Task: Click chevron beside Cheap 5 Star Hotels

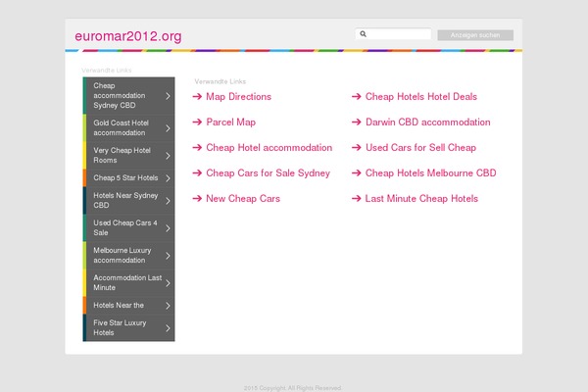Action: [168, 178]
